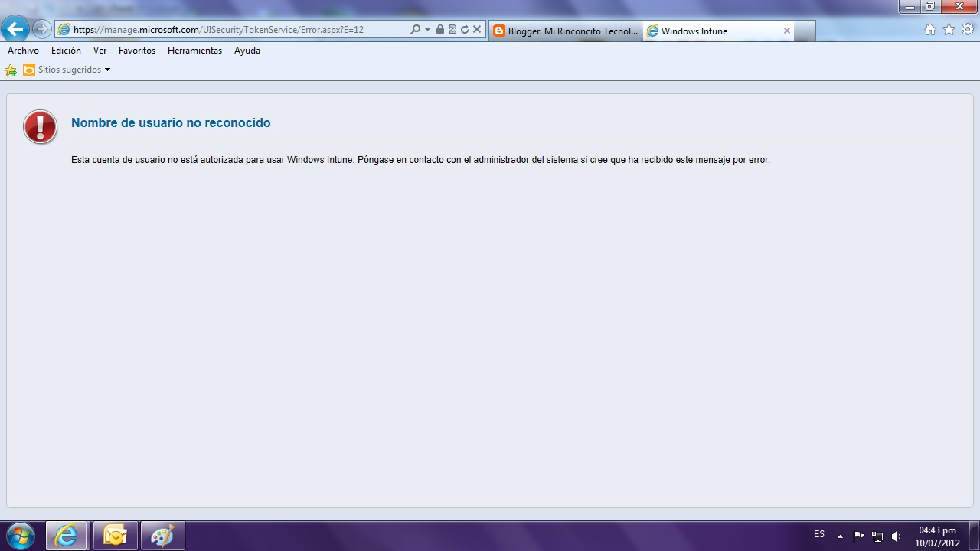Stop loading with the X in address bar
Screen dimensions: 980x551
pyautogui.click(x=477, y=30)
